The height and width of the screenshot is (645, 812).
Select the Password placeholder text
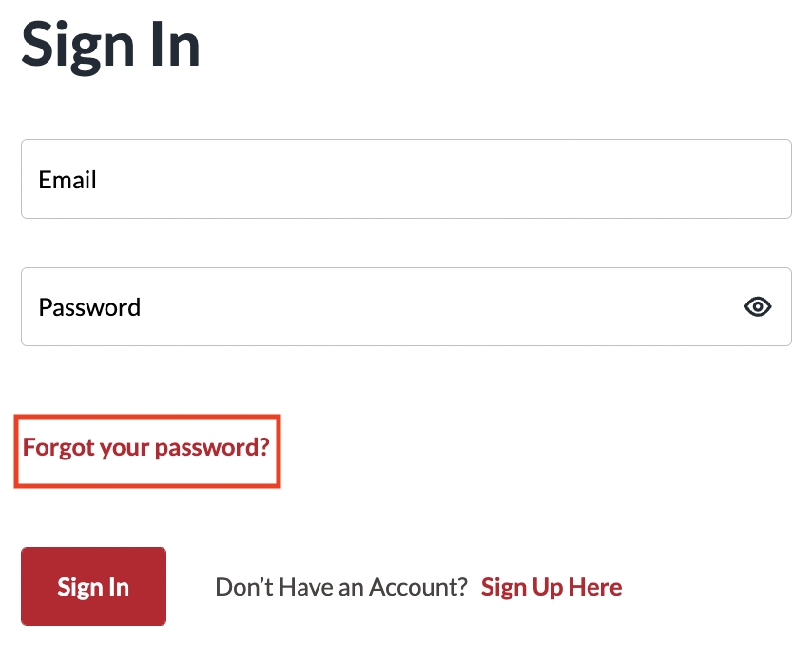89,307
